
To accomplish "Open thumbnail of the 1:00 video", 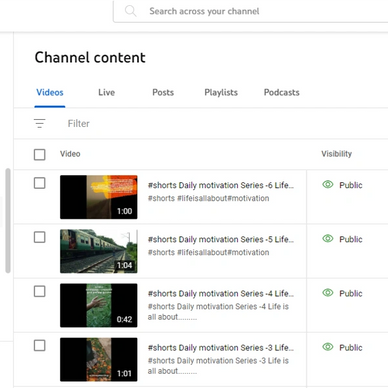I will (99, 197).
